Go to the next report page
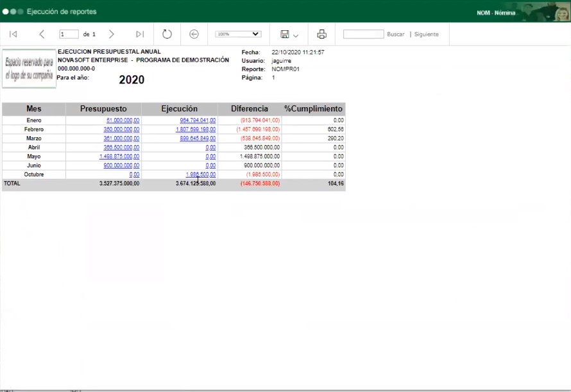The image size is (571, 392). 112,34
